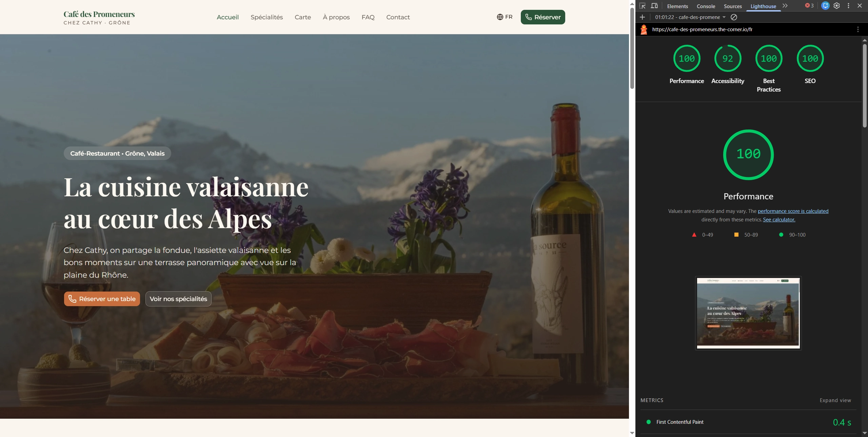Viewport: 868px width, 437px height.
Task: Open the more DevTools tabs chevron
Action: pyautogui.click(x=785, y=6)
